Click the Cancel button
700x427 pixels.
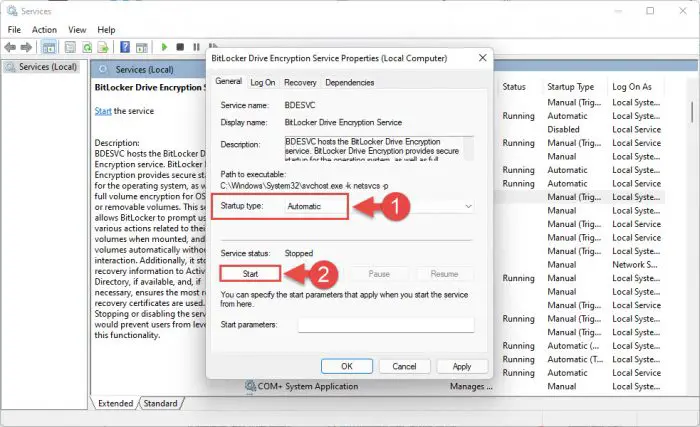pyautogui.click(x=404, y=366)
